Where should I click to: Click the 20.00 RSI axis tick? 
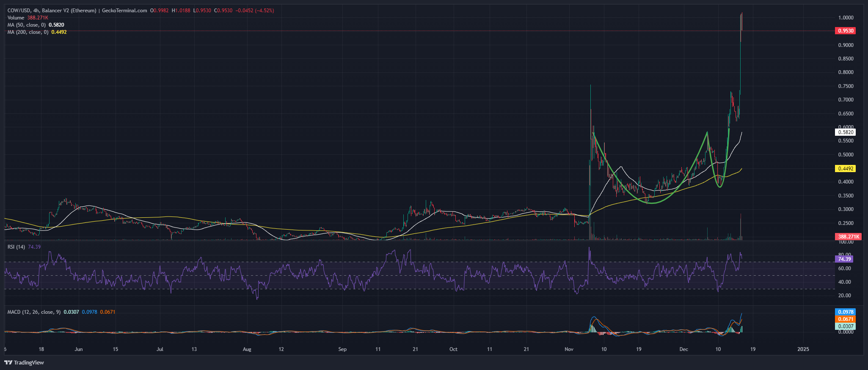click(844, 296)
